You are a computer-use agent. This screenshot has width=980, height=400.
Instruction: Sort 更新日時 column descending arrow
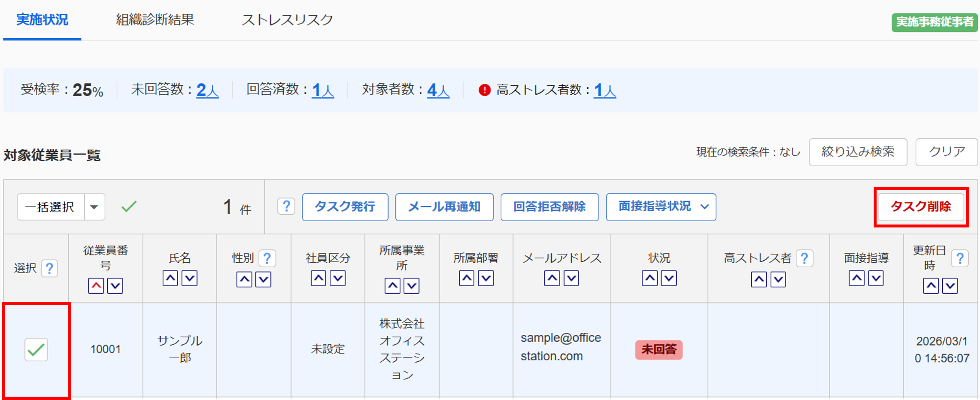950,285
